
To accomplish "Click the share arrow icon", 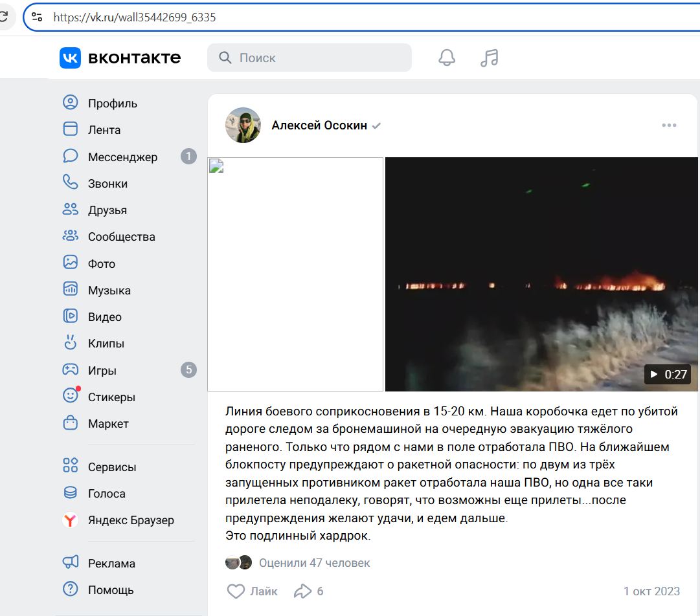I will 302,591.
